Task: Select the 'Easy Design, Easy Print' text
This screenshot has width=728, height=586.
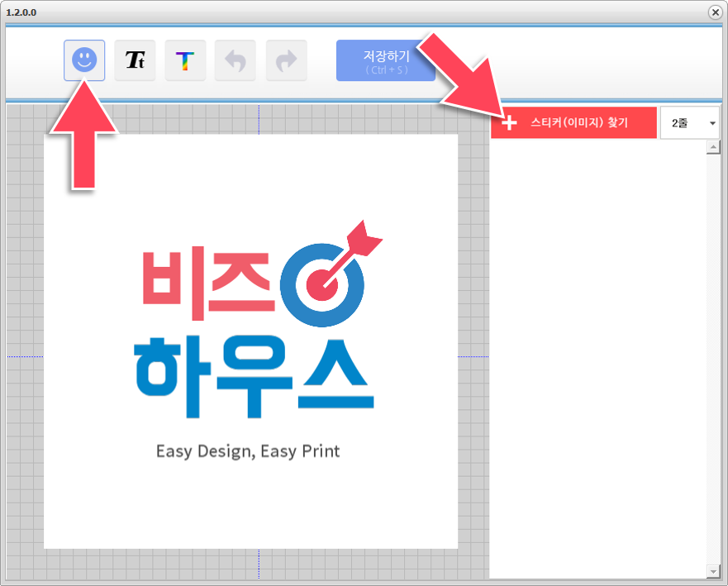Action: (x=248, y=451)
